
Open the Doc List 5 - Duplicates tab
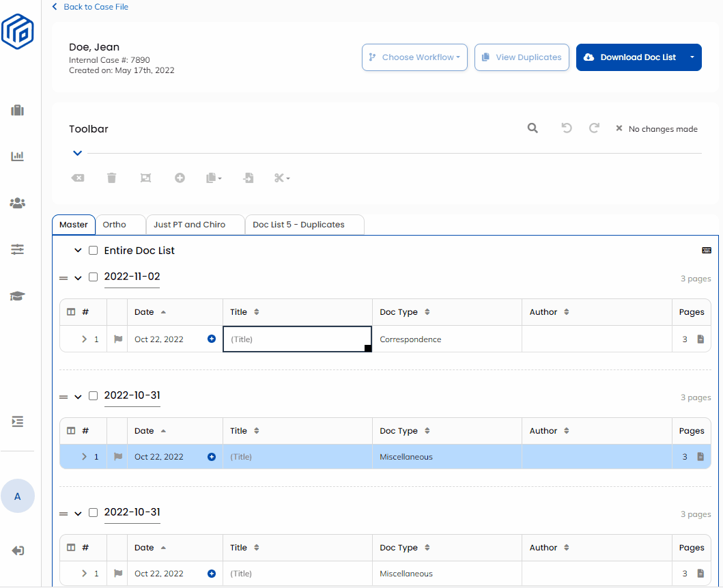click(298, 225)
